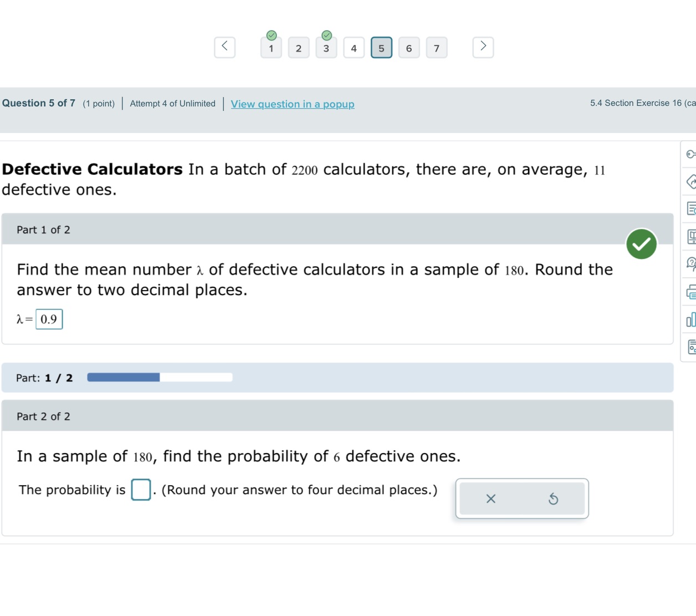Click the right chevron for next questions
The width and height of the screenshot is (696, 616).
(483, 47)
